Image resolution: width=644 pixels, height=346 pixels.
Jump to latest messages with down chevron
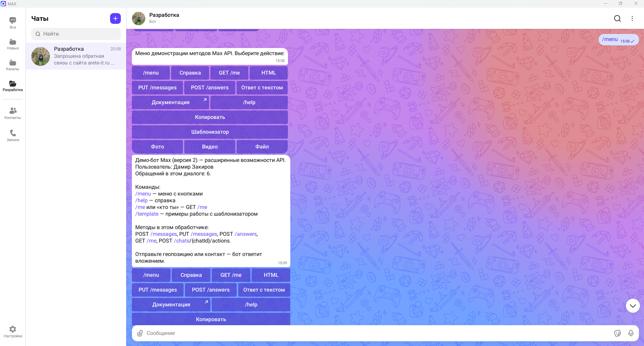633,306
